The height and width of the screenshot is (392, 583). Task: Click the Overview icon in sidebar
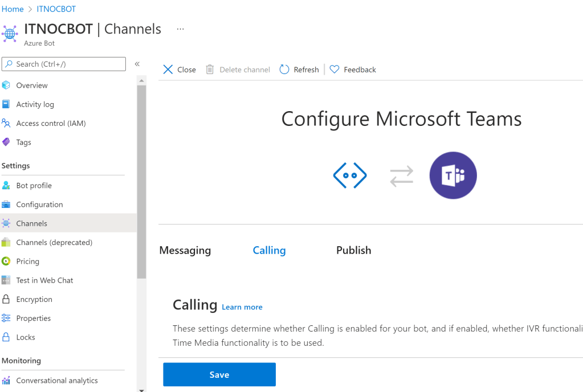tap(6, 85)
